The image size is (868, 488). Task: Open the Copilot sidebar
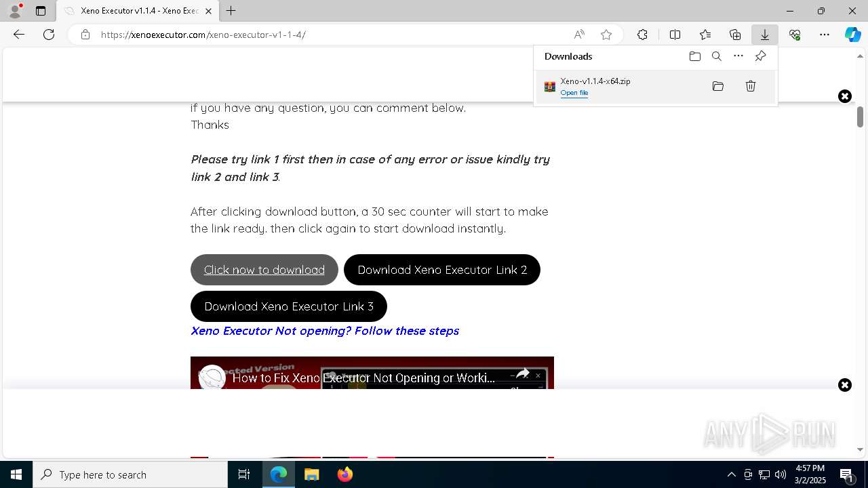click(x=852, y=35)
